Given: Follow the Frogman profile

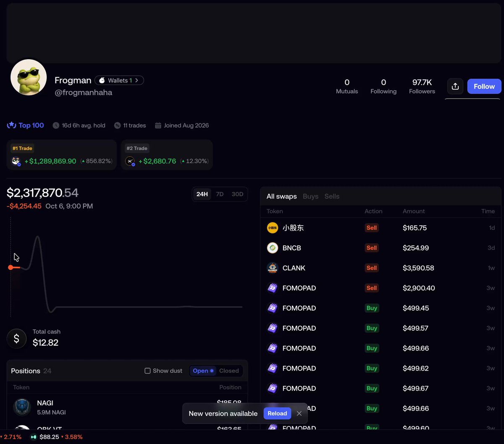Looking at the screenshot, I should click(484, 86).
